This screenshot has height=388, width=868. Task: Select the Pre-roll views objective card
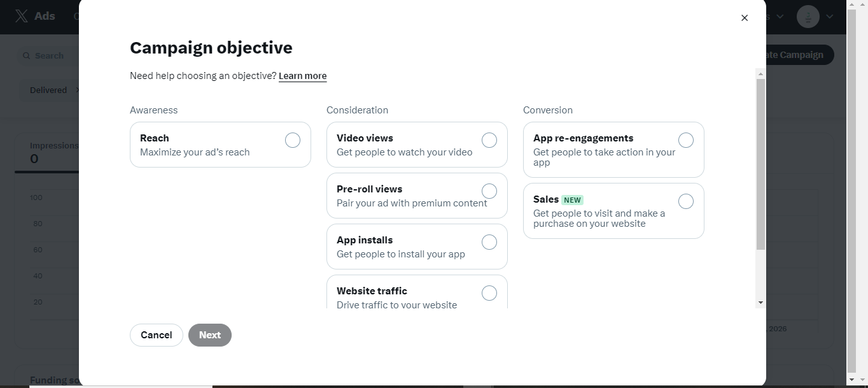(x=417, y=196)
